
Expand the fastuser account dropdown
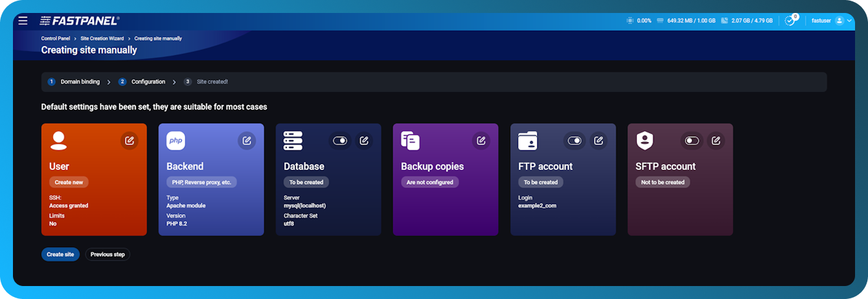point(832,21)
